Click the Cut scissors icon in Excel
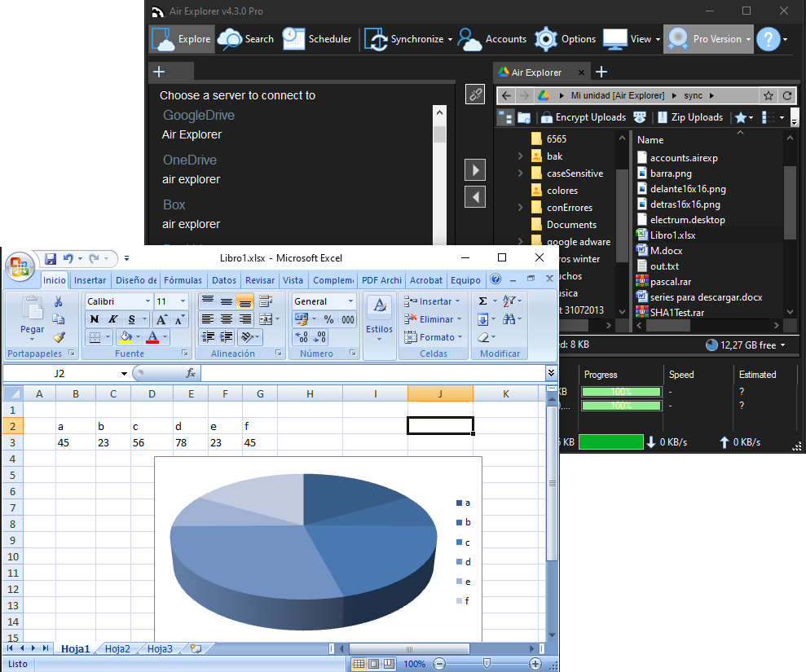806x672 pixels. (59, 301)
